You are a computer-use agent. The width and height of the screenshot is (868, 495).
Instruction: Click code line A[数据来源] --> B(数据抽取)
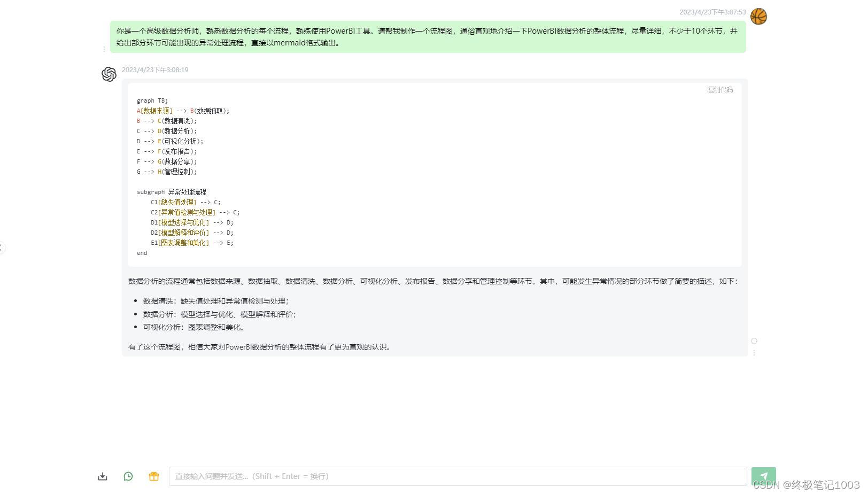click(x=183, y=111)
